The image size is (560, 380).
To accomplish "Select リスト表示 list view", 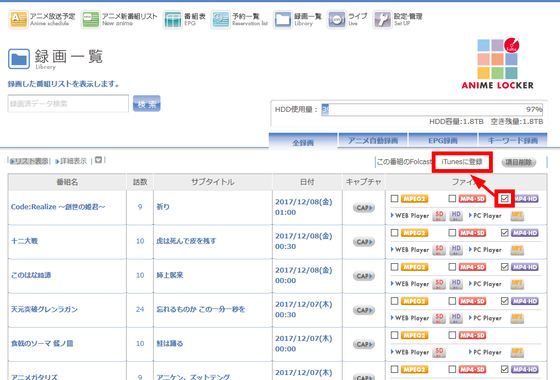I will click(29, 161).
